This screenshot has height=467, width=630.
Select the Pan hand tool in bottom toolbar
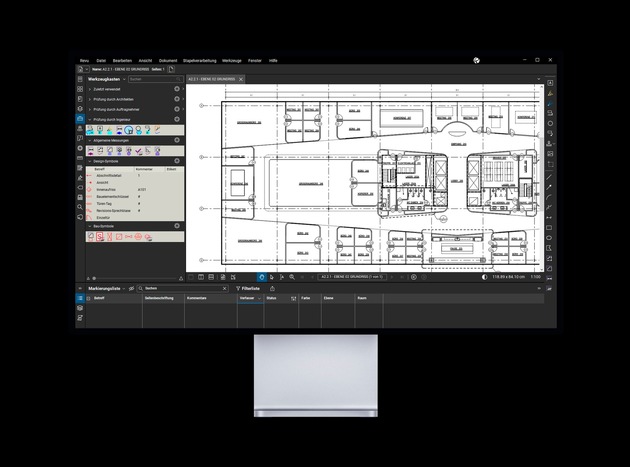[x=262, y=276]
